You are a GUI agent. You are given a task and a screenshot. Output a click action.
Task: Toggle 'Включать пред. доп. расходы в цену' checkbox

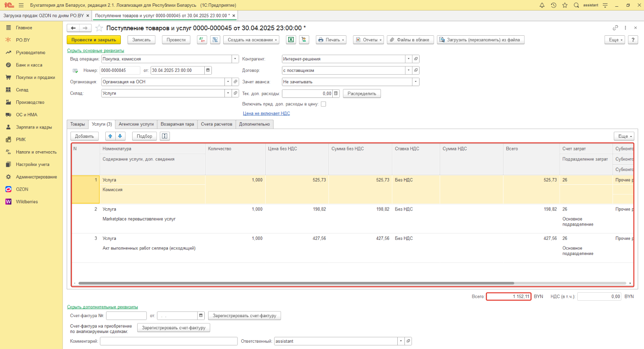tap(323, 104)
